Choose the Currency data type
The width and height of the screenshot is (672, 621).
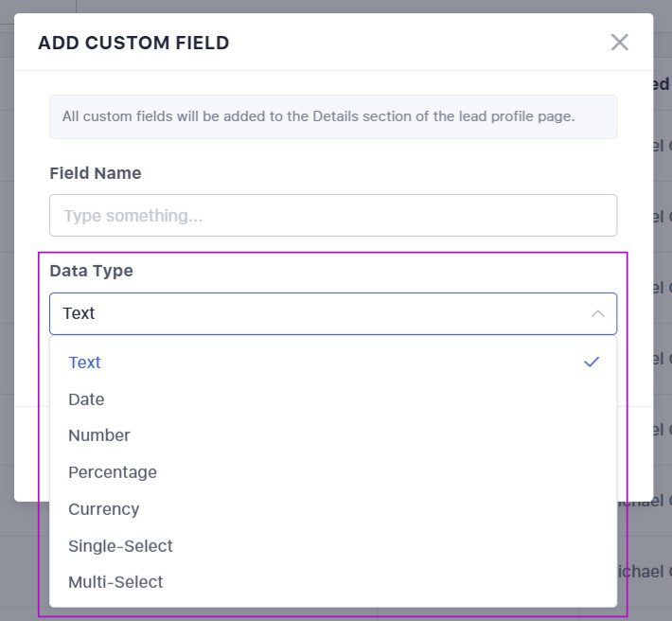point(104,509)
